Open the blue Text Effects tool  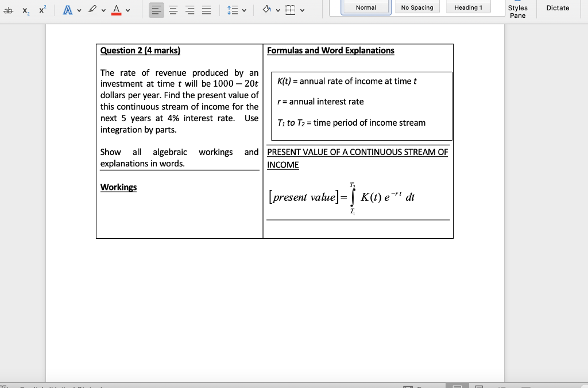tap(68, 10)
